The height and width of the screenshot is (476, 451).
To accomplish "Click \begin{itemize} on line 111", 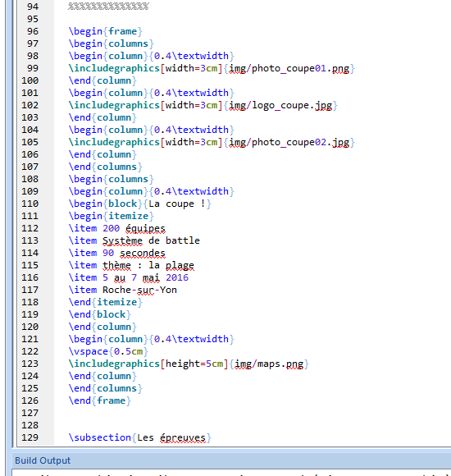I will coord(111,216).
